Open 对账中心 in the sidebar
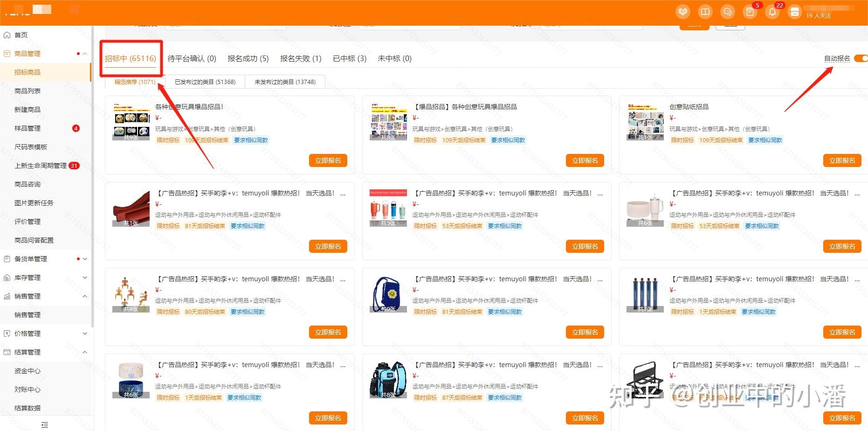This screenshot has width=868, height=431. pyautogui.click(x=28, y=389)
